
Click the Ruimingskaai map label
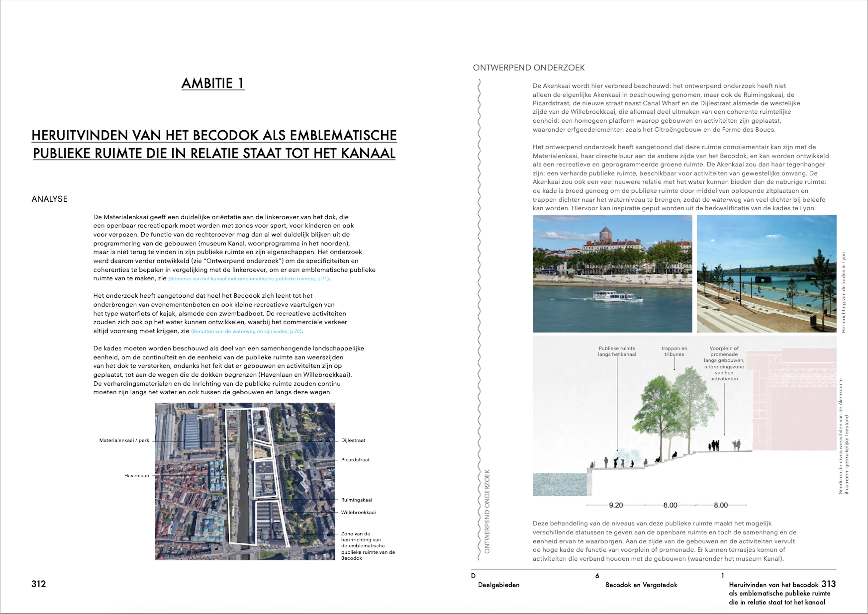pos(356,500)
